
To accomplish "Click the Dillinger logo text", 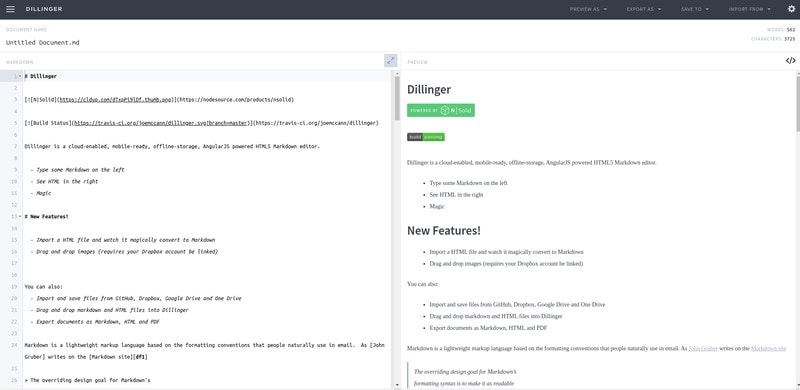I will pos(44,9).
